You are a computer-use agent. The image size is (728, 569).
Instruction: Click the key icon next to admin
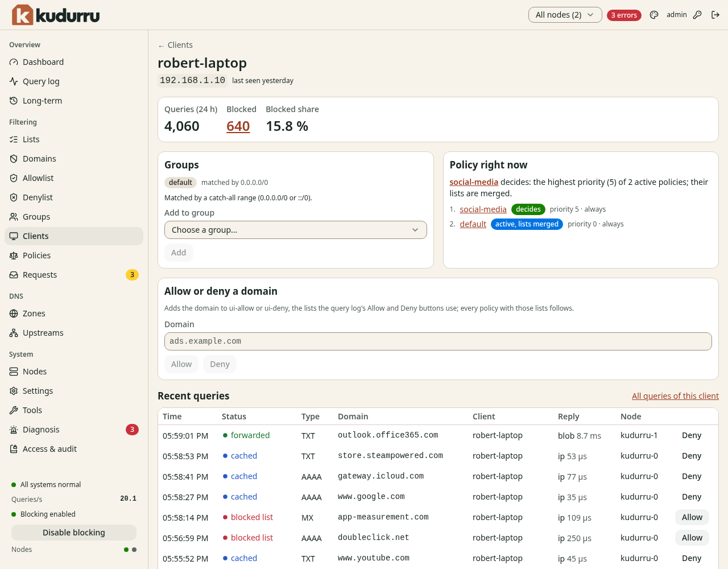coord(697,15)
